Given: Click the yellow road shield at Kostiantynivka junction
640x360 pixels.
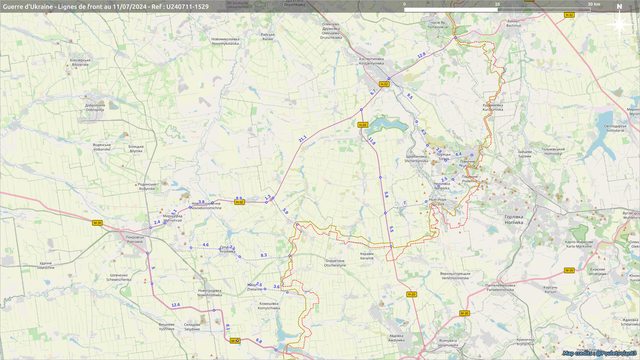Looking at the screenshot, I should 384,84.
